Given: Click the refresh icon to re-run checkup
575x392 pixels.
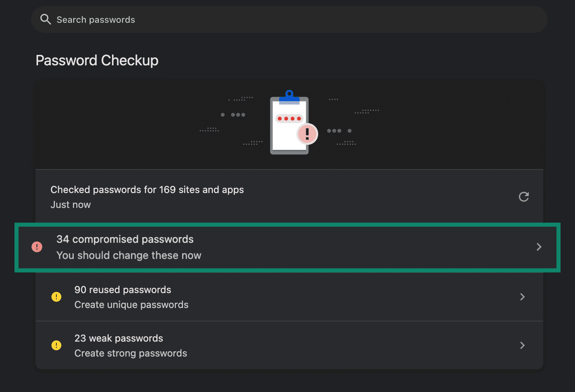Looking at the screenshot, I should click(x=523, y=197).
